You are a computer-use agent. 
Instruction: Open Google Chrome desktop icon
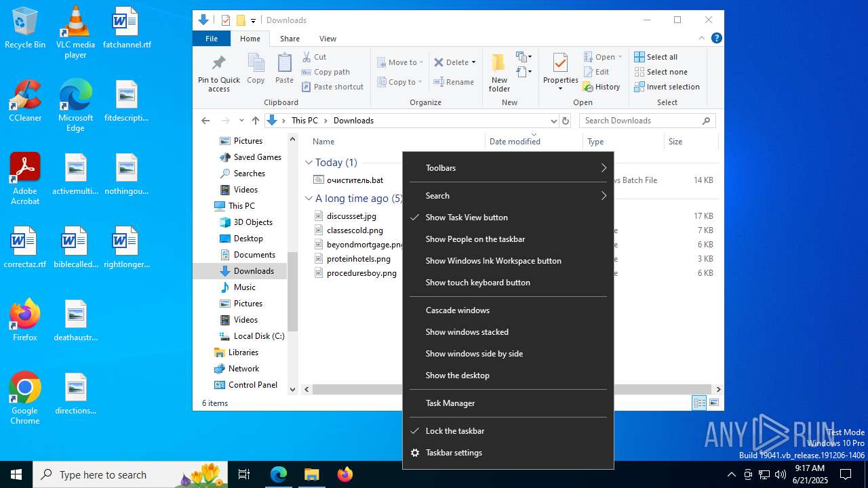(x=25, y=399)
